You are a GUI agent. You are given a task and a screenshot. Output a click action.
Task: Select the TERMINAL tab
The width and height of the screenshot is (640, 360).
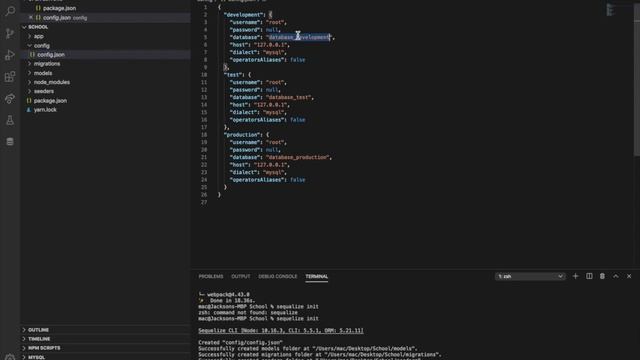click(x=317, y=276)
